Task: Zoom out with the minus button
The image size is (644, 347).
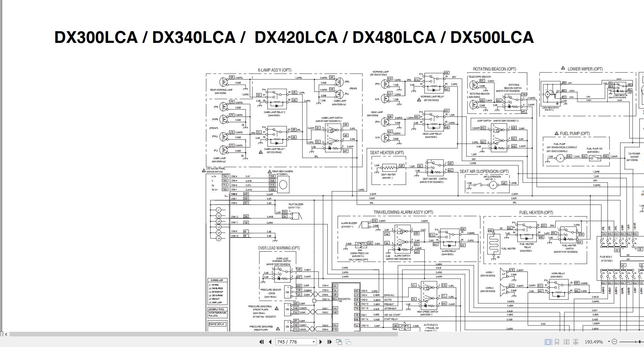Action: point(615,342)
